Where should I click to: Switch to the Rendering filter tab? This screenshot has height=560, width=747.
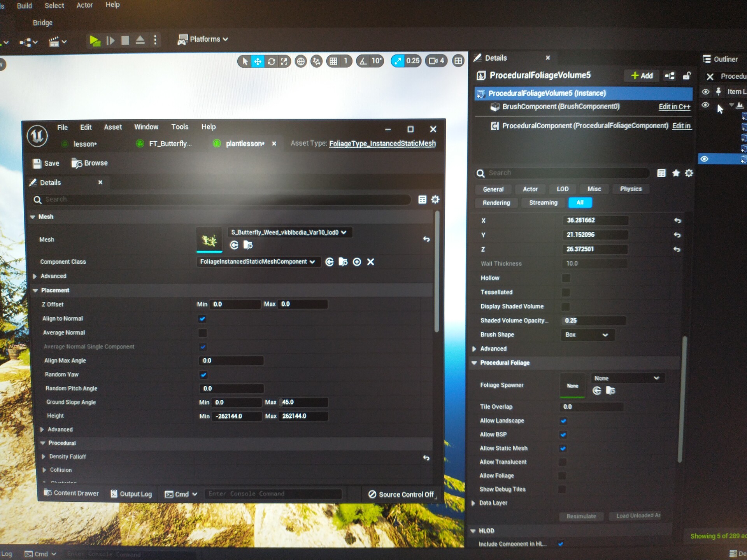click(496, 203)
